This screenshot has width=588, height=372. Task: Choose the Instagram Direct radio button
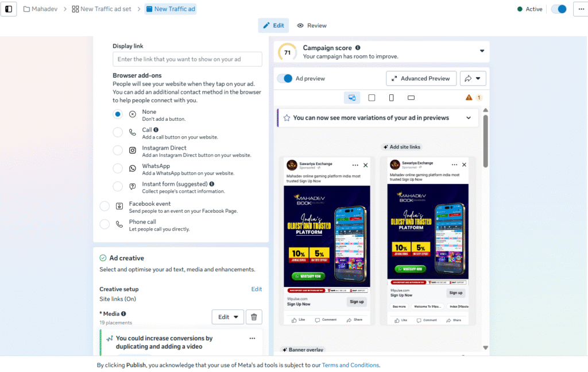pyautogui.click(x=118, y=150)
